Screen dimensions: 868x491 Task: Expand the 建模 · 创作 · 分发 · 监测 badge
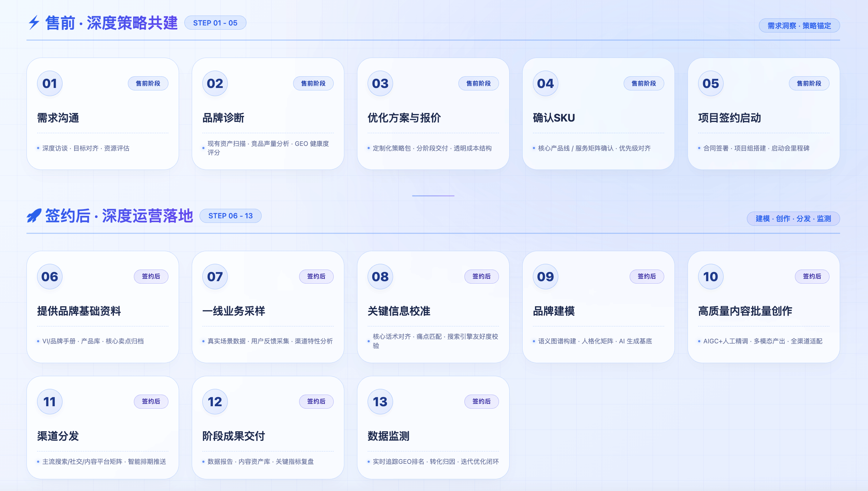[793, 219]
